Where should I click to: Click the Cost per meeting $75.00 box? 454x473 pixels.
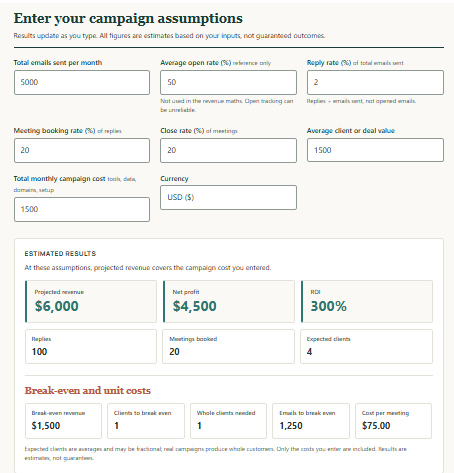click(x=393, y=421)
